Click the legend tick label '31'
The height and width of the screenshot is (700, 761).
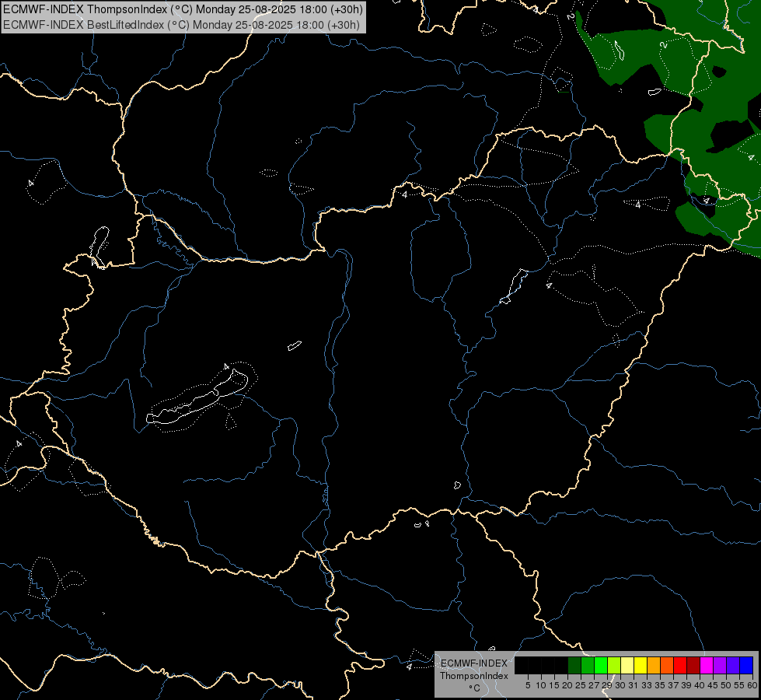tap(634, 685)
